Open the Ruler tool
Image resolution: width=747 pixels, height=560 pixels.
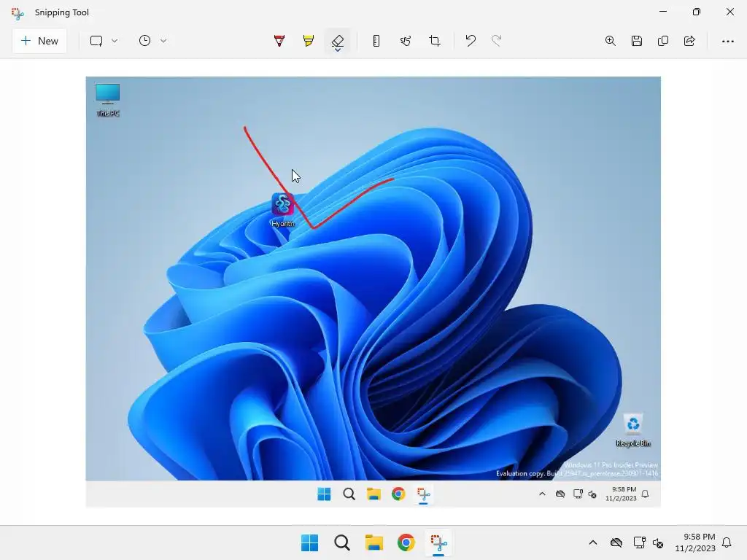(376, 41)
